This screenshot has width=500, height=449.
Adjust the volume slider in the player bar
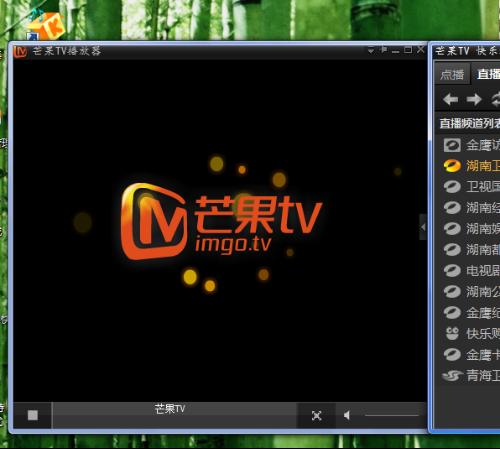[x=392, y=415]
